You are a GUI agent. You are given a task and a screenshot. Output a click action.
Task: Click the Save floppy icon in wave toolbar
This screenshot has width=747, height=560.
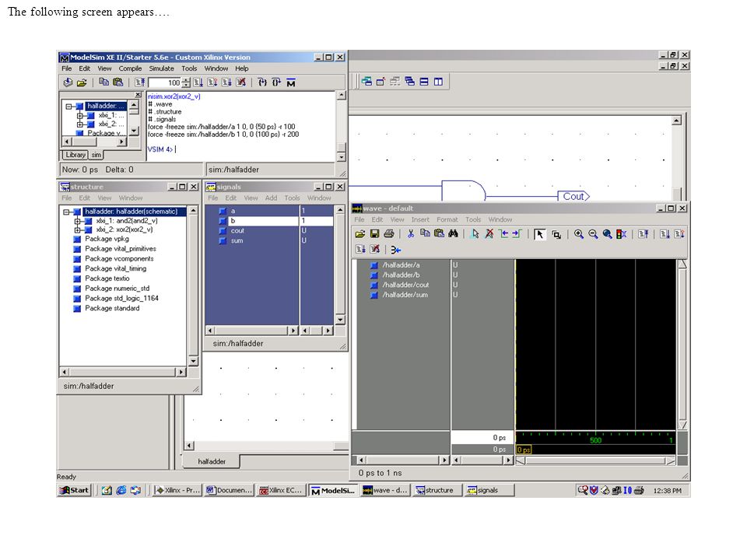374,234
